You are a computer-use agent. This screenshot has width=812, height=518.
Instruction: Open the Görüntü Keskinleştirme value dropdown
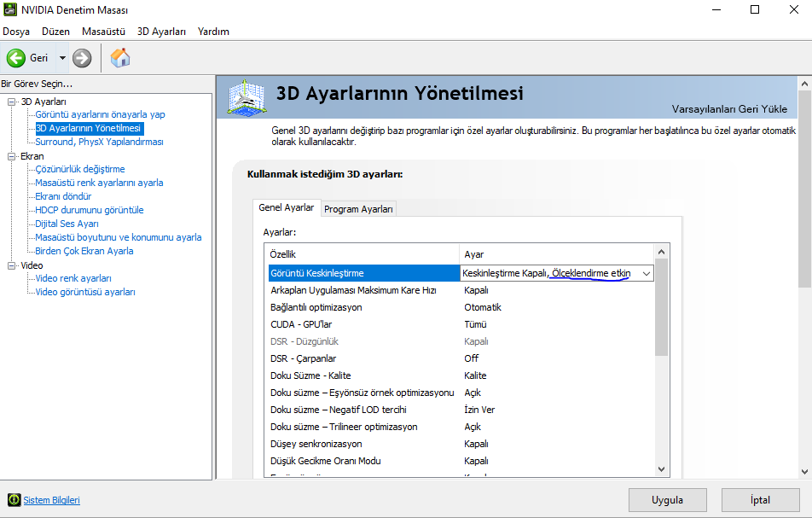point(647,273)
